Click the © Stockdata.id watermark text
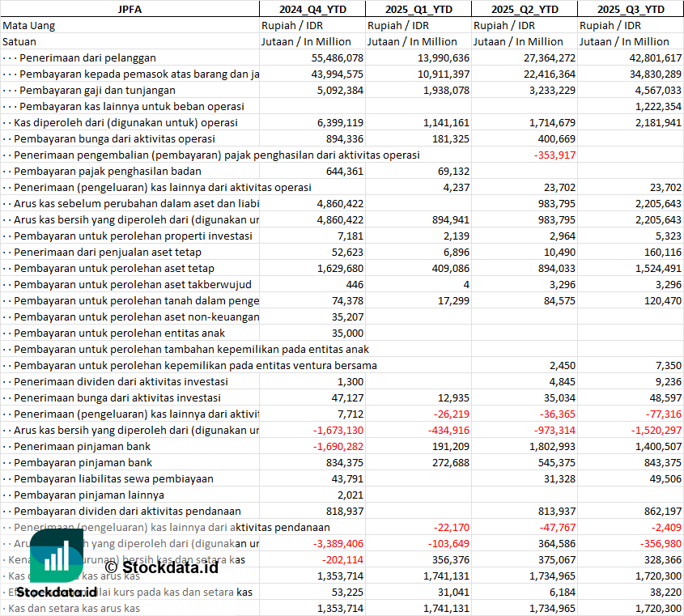The image size is (684, 616). (x=161, y=567)
